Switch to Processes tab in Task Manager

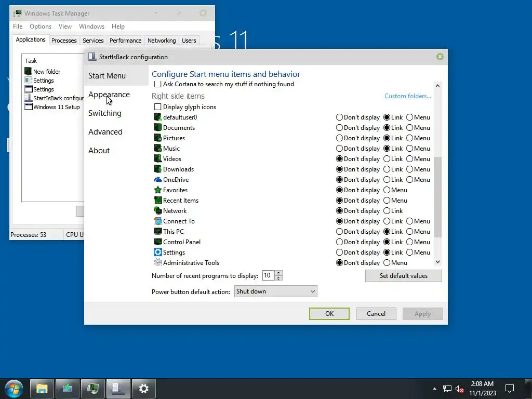tap(64, 41)
